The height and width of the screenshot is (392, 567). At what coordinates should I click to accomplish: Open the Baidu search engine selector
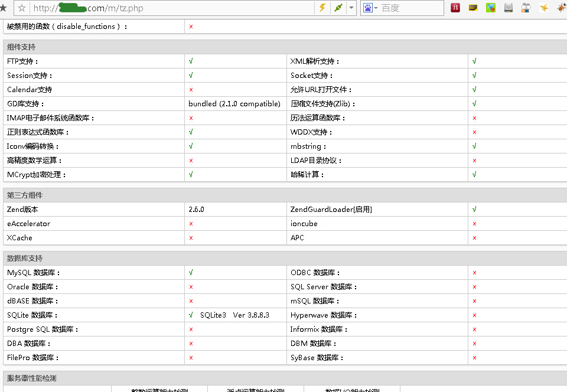pos(370,8)
